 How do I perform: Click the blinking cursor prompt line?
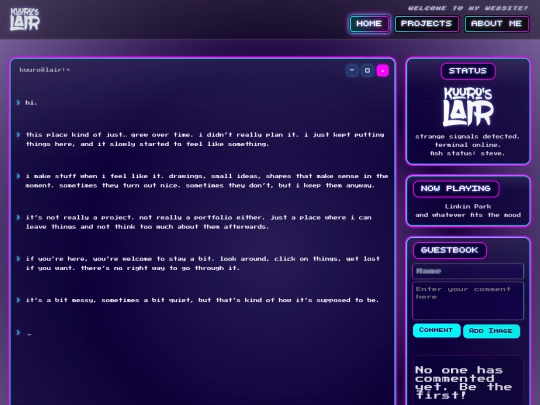point(24,333)
